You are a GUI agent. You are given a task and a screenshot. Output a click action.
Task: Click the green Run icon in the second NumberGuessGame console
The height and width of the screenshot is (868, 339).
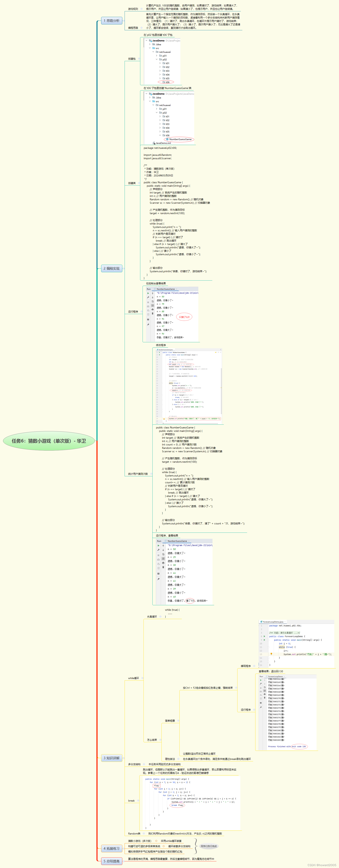[x=159, y=546]
